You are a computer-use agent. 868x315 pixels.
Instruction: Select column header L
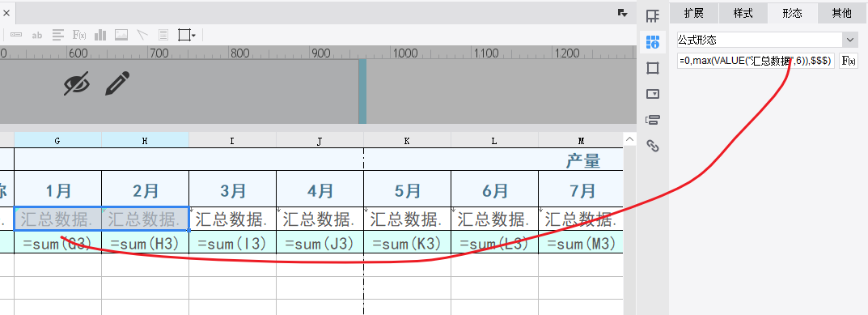click(494, 141)
